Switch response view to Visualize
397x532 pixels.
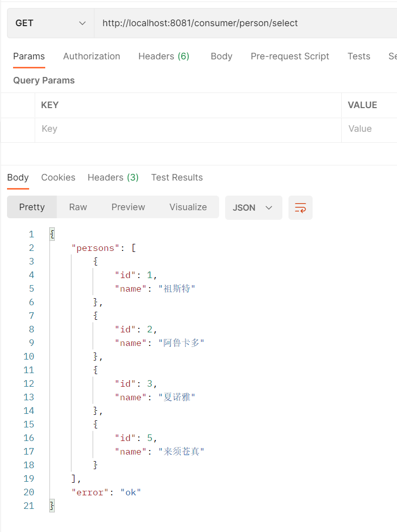pos(188,207)
